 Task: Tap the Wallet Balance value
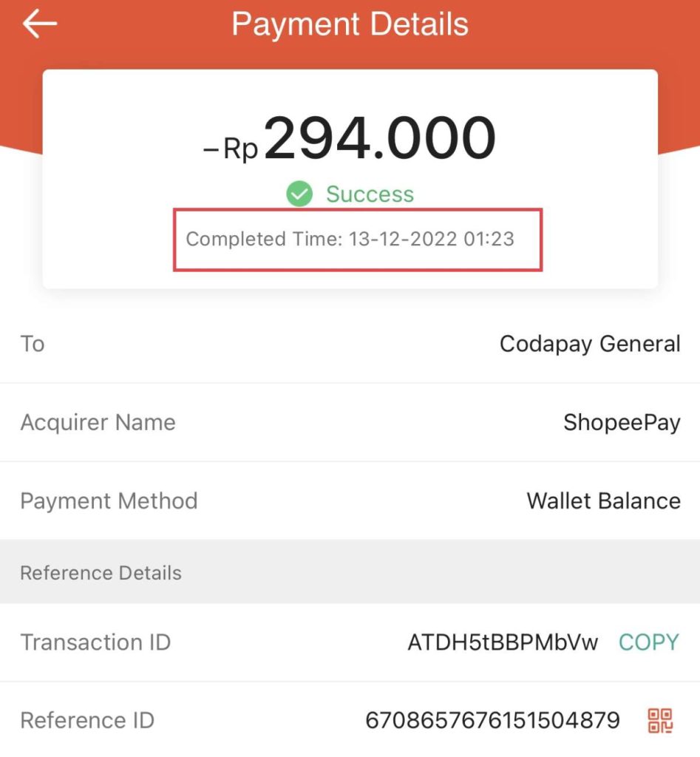pos(603,500)
